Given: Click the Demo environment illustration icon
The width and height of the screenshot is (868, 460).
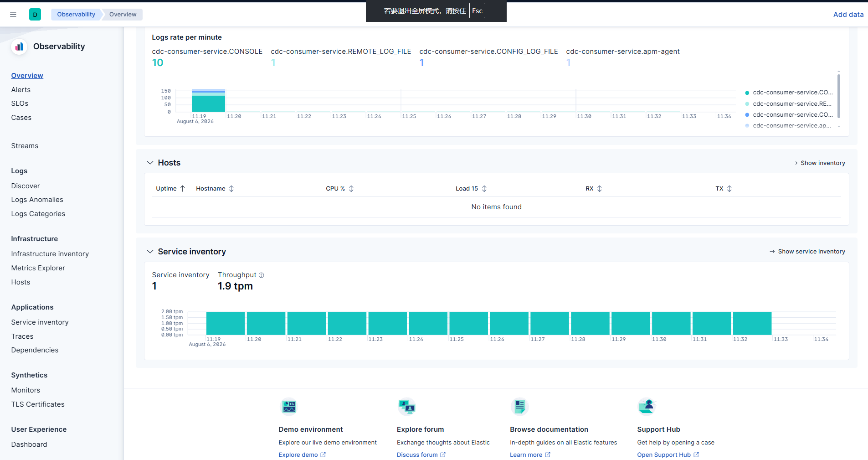Looking at the screenshot, I should click(x=289, y=406).
